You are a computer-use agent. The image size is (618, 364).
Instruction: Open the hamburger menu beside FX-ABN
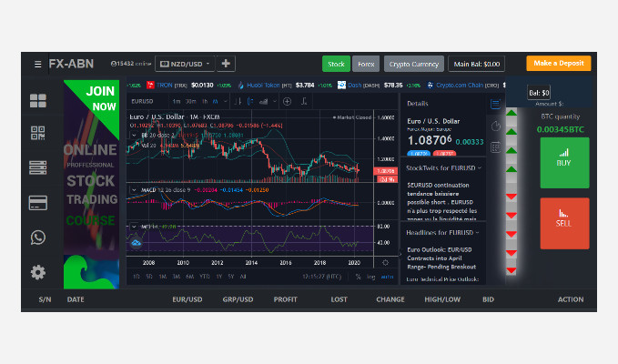(x=38, y=65)
